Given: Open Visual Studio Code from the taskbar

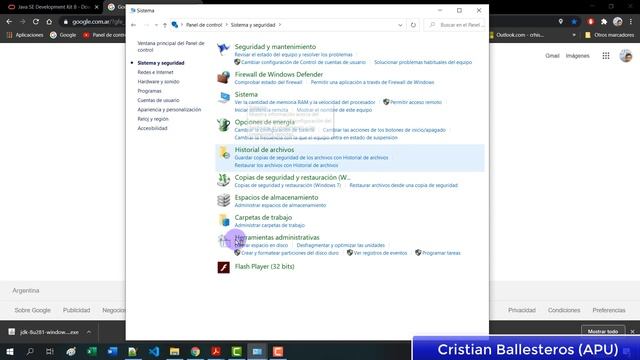Looking at the screenshot, I should (x=154, y=351).
